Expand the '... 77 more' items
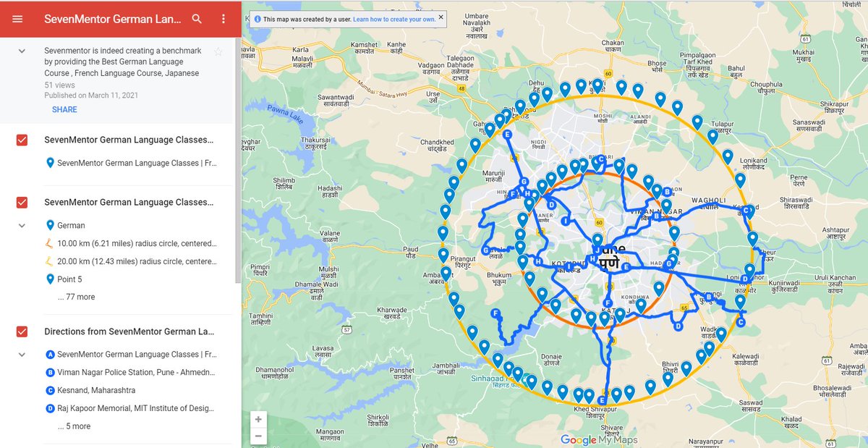This screenshot has width=868, height=448. pyautogui.click(x=77, y=297)
